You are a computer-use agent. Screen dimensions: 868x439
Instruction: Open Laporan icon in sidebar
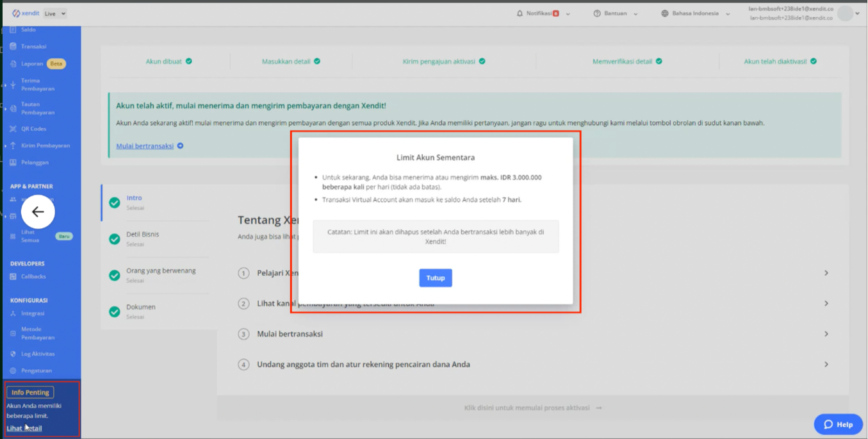point(13,64)
